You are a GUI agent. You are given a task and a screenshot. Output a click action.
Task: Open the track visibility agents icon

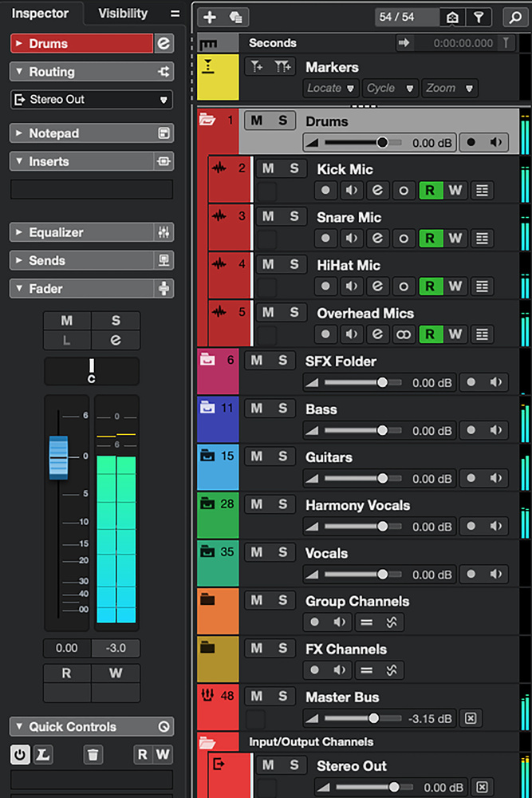[451, 18]
